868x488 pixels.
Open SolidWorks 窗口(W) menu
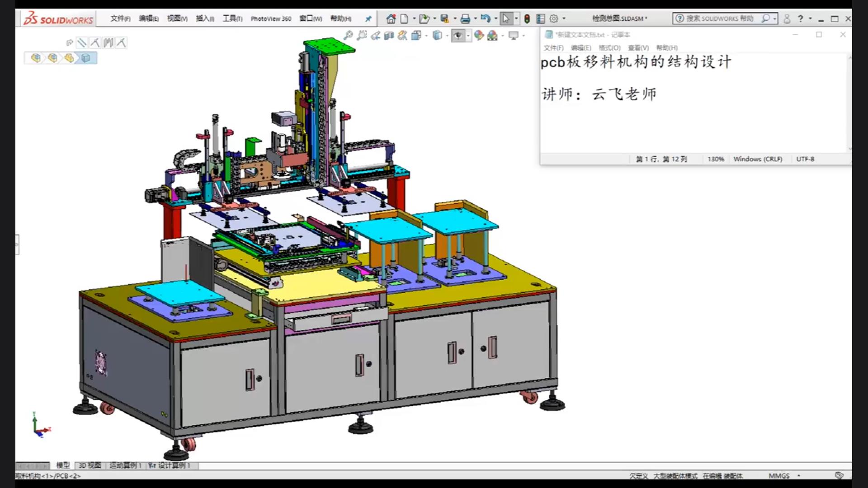pyautogui.click(x=311, y=19)
